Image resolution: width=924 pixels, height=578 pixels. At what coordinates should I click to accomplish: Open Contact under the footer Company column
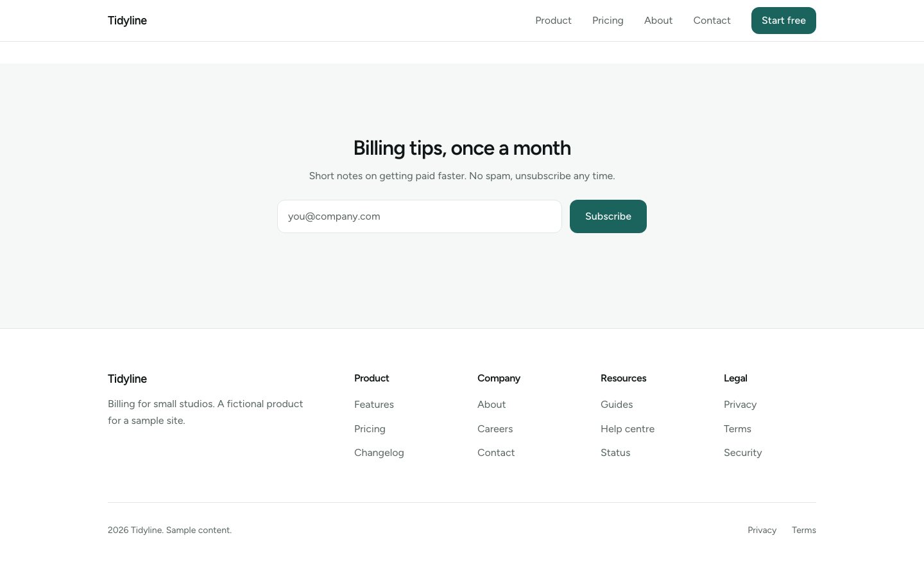click(x=496, y=453)
